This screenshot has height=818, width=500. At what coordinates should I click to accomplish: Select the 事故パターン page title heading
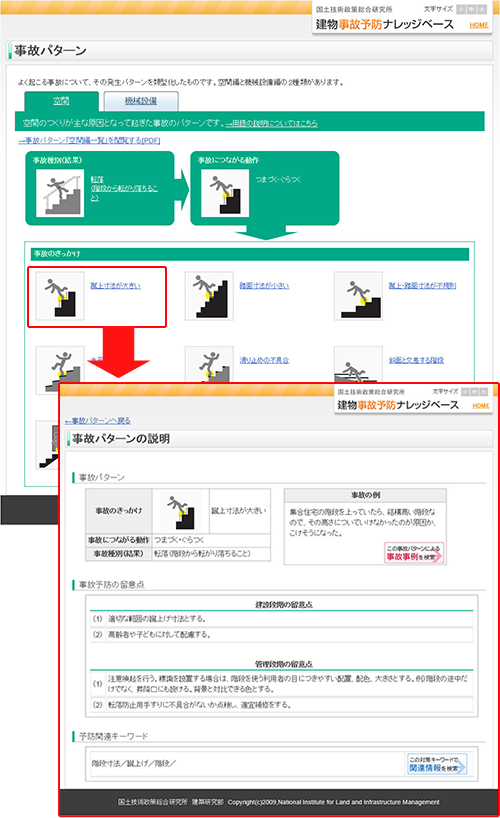click(x=50, y=51)
